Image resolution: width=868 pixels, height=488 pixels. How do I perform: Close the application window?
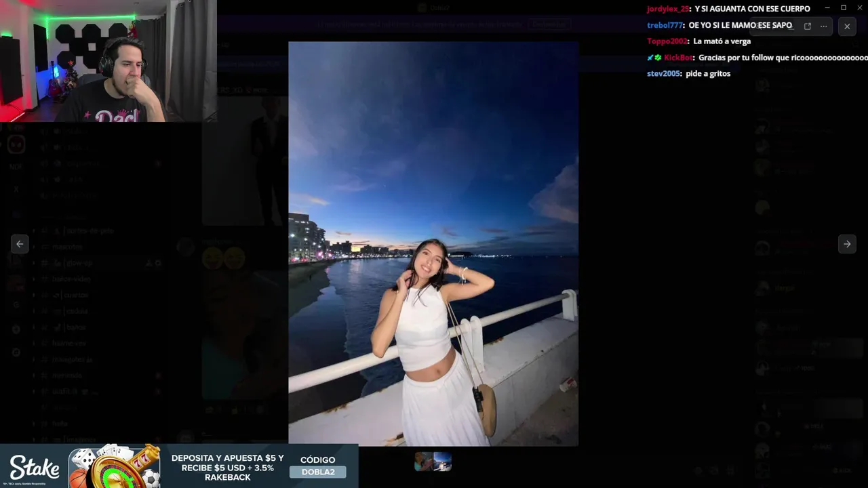pos(860,7)
